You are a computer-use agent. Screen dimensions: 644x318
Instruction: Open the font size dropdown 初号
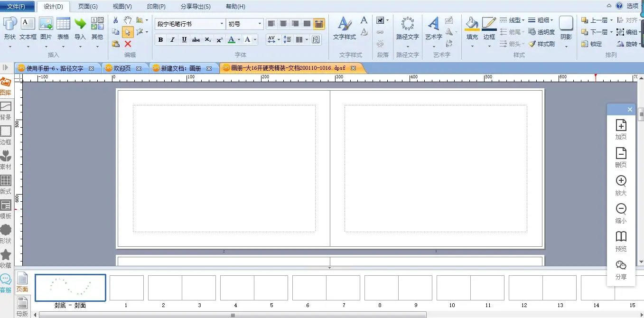point(260,24)
